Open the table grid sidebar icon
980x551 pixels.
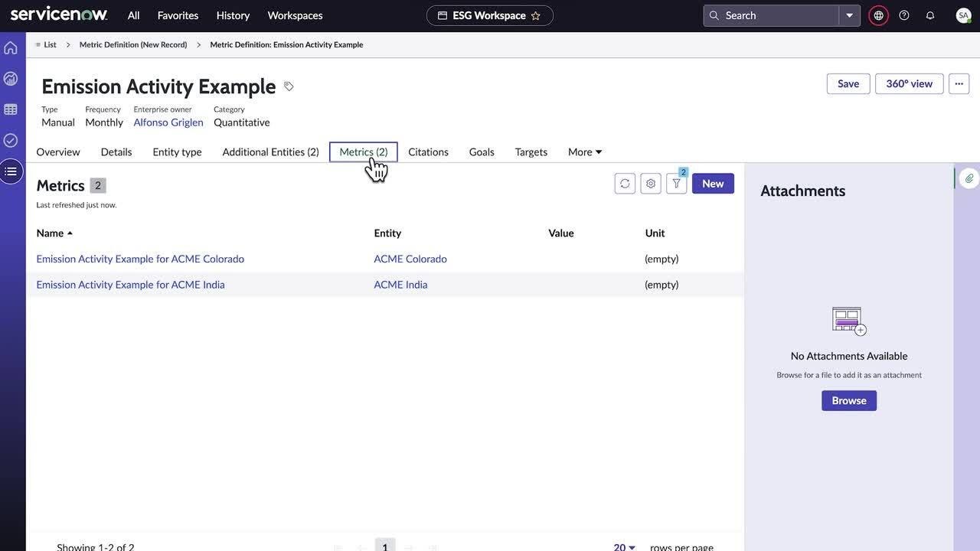11,109
